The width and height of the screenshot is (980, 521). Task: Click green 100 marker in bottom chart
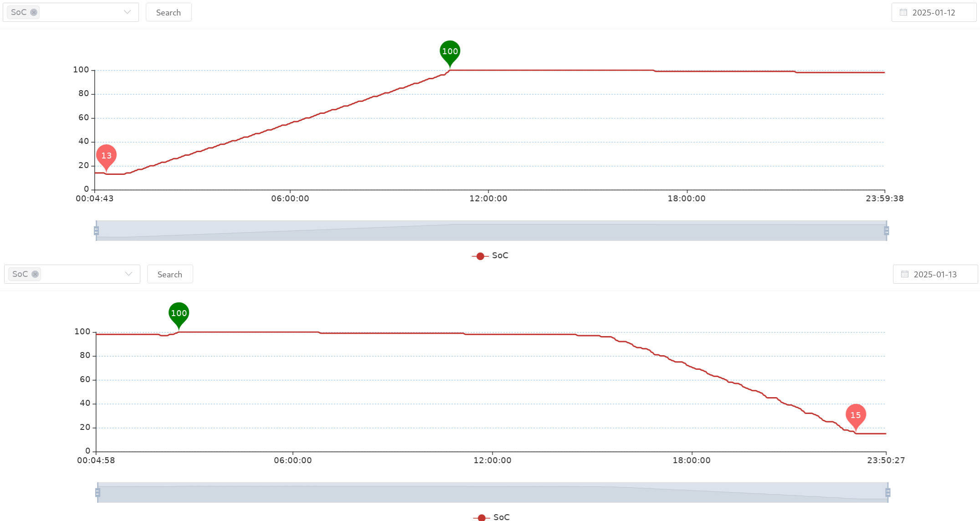[179, 313]
